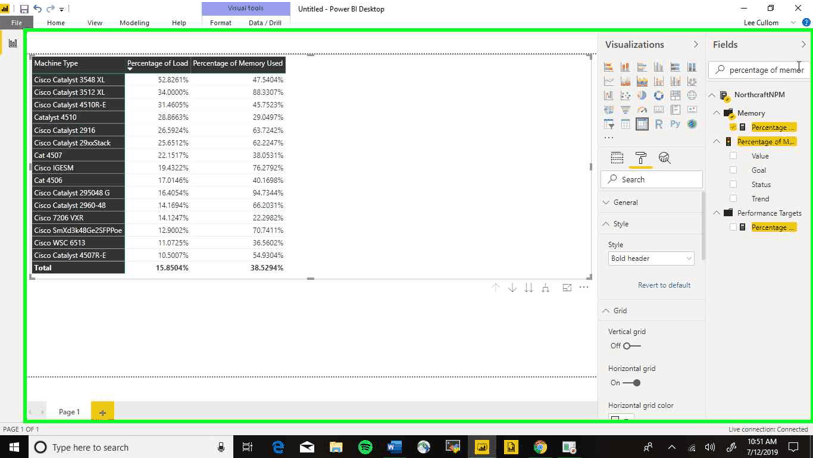Open the Format ribbon tab

pos(220,23)
